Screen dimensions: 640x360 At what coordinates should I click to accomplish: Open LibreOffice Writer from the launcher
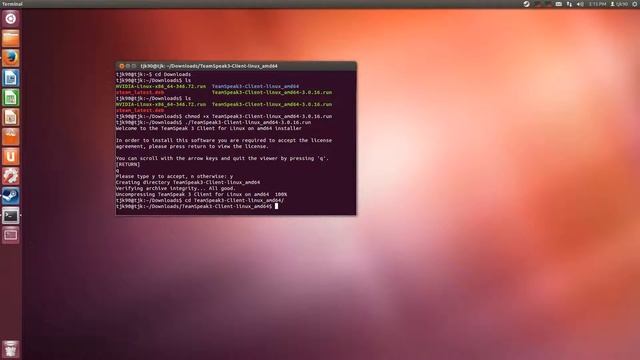click(11, 78)
